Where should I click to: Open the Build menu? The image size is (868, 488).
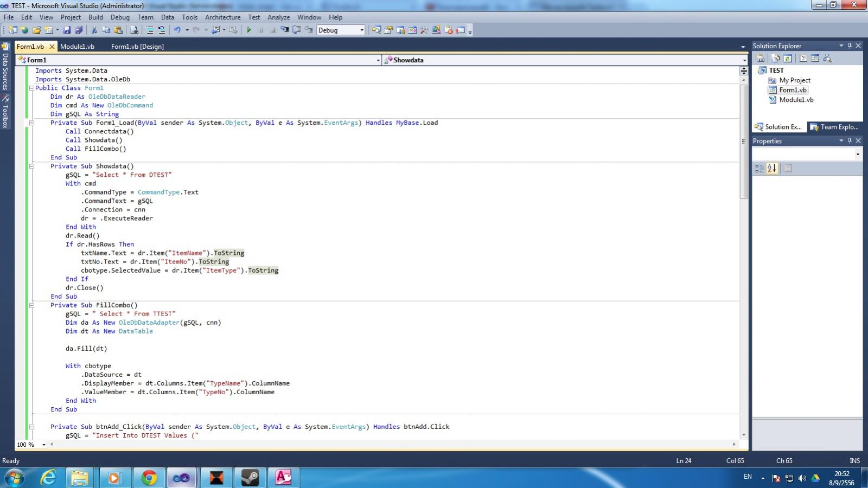pyautogui.click(x=95, y=17)
